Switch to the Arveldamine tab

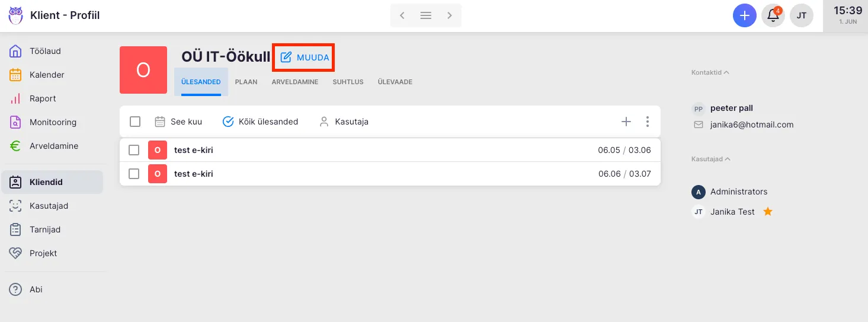click(294, 82)
